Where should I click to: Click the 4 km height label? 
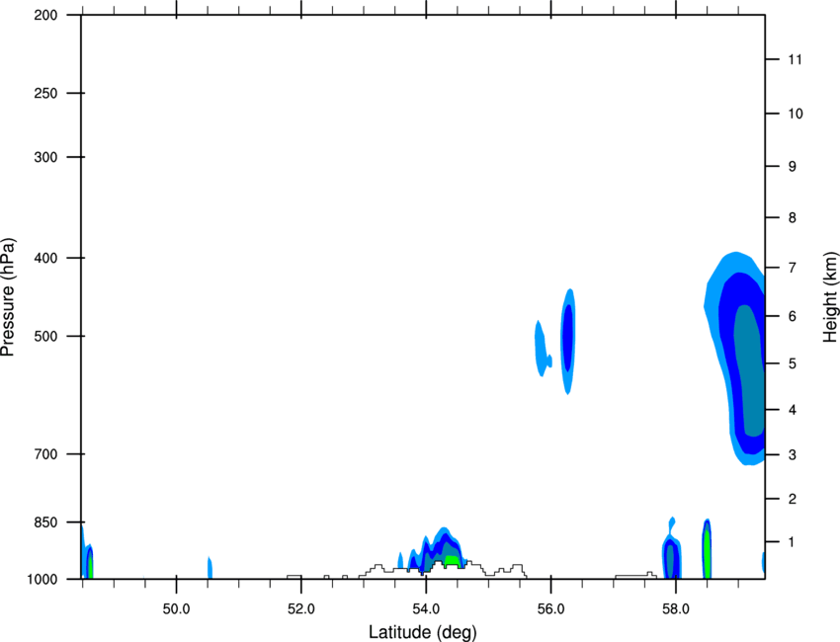[x=793, y=410]
